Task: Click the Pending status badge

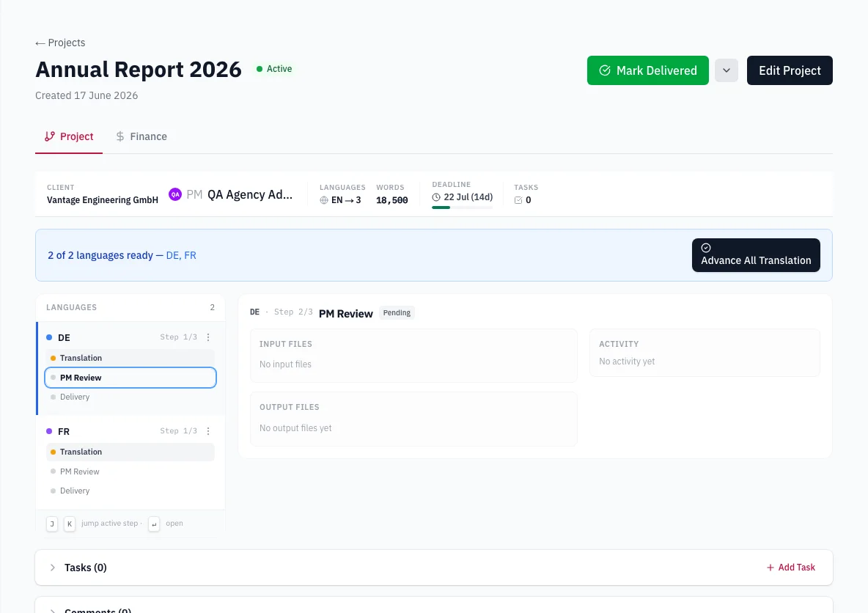Action: click(397, 313)
